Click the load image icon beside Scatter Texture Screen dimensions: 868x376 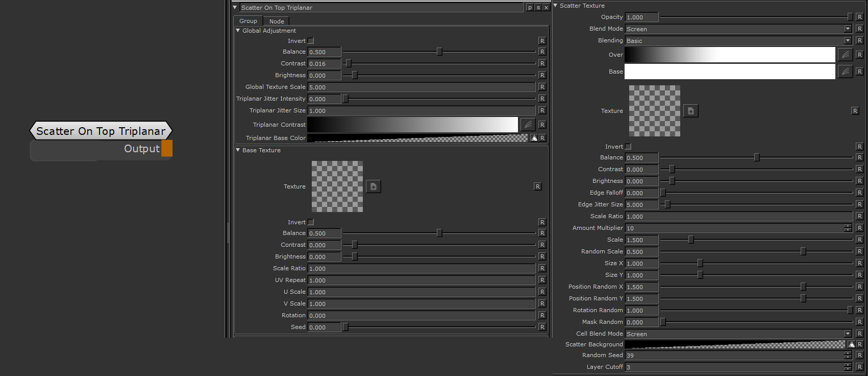(x=690, y=111)
